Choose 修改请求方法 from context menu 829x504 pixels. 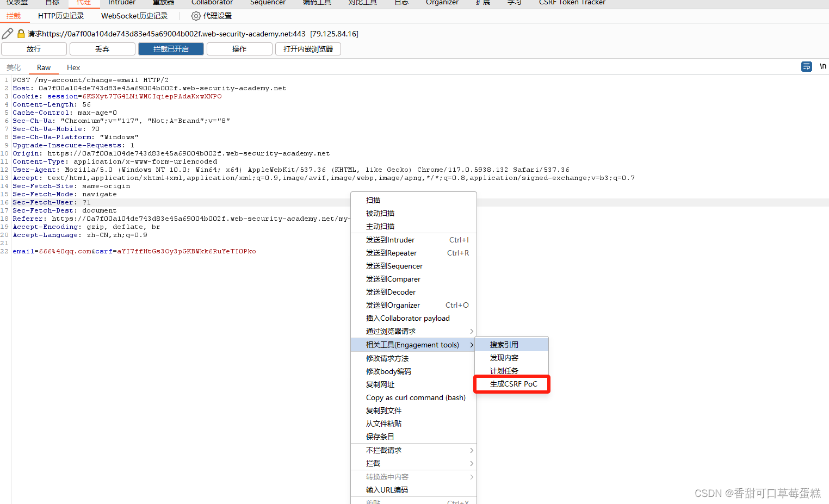pos(413,358)
